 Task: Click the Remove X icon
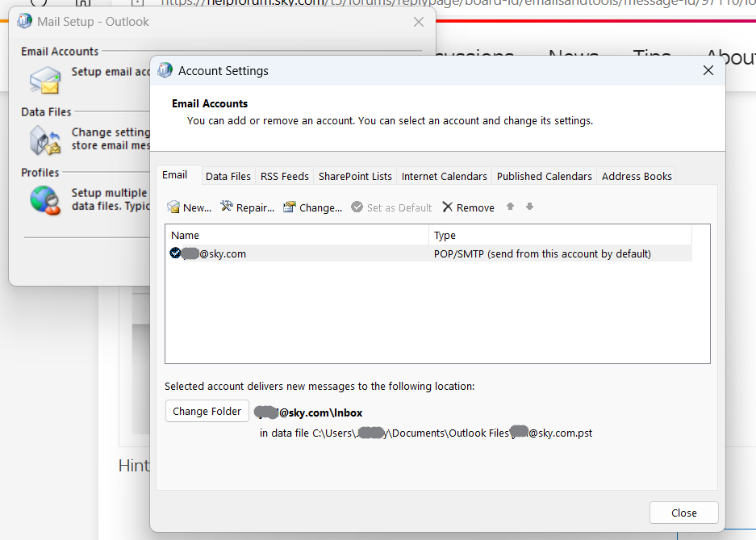point(448,207)
